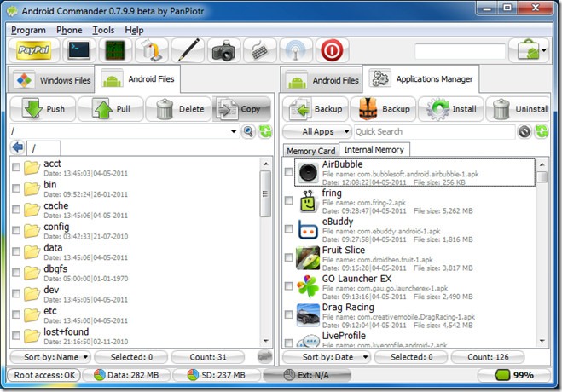Click the PayPal donate icon
Viewport: 562px width, 392px height.
point(34,50)
